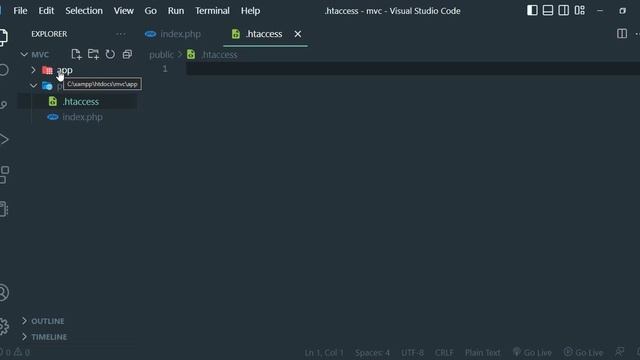This screenshot has height=360, width=640.
Task: Open .htaccess in the file tree
Action: pos(81,102)
